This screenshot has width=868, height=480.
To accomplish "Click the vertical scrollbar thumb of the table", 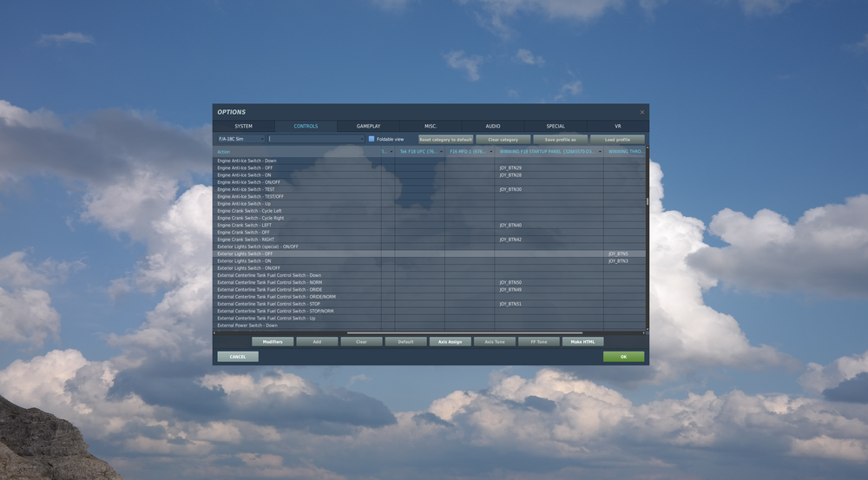I will click(648, 201).
